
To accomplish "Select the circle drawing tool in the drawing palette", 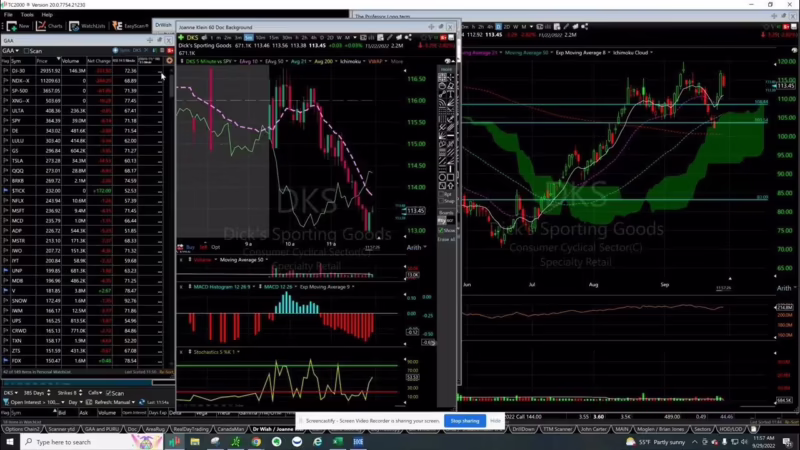I will coord(442,178).
